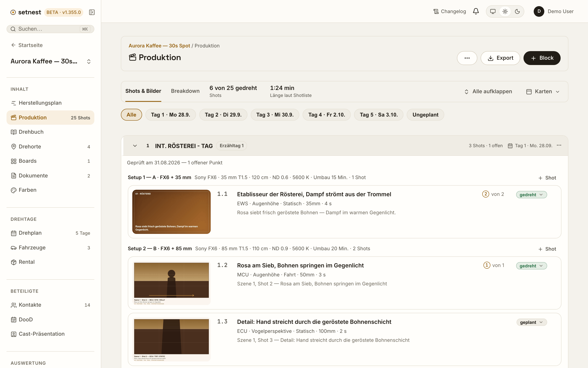The image size is (588, 368).
Task: Switch to dark theme moon icon
Action: [x=517, y=11]
